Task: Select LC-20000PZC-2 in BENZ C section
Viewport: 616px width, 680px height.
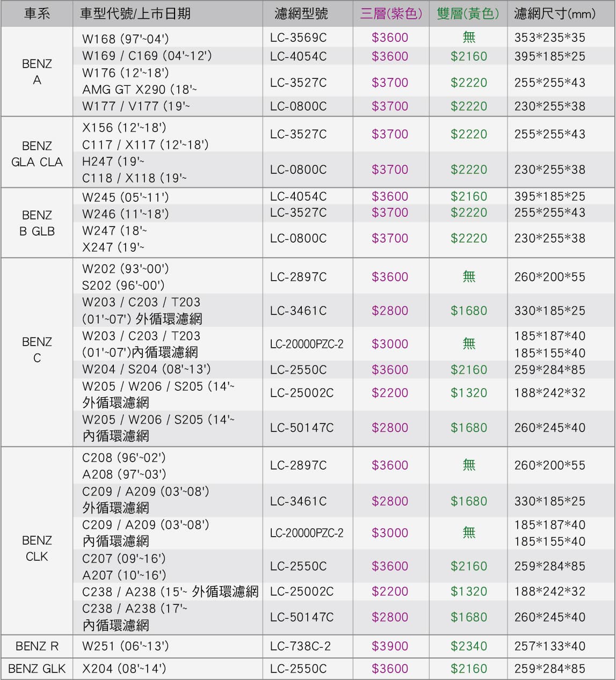Action: 307,344
